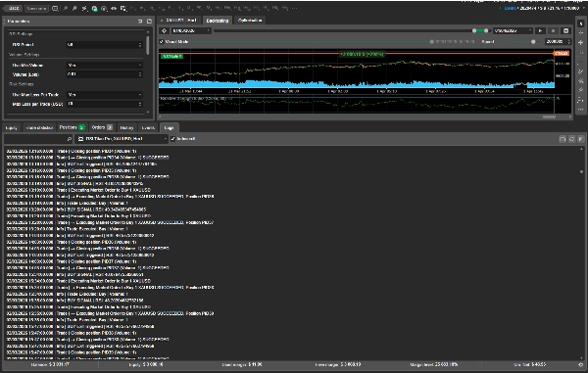Click the visual mode progress slider handle
588x373 pixels.
point(431,41)
